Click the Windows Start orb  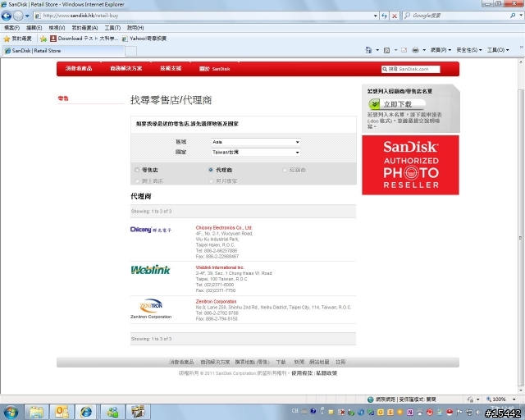[x=11, y=412]
